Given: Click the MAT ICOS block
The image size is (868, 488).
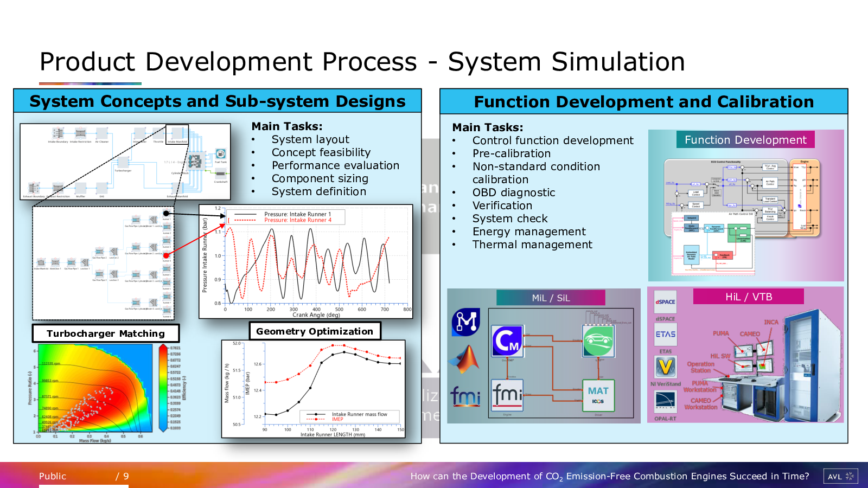Looking at the screenshot, I should tap(598, 395).
